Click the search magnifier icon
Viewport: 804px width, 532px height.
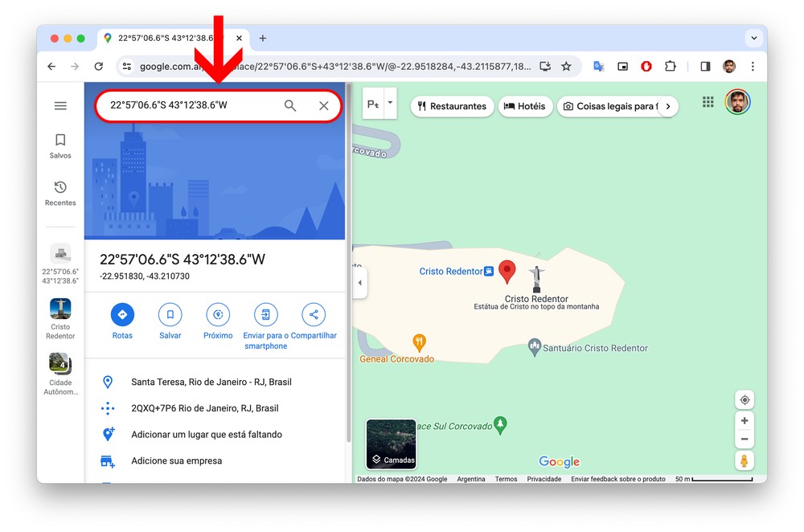290,105
